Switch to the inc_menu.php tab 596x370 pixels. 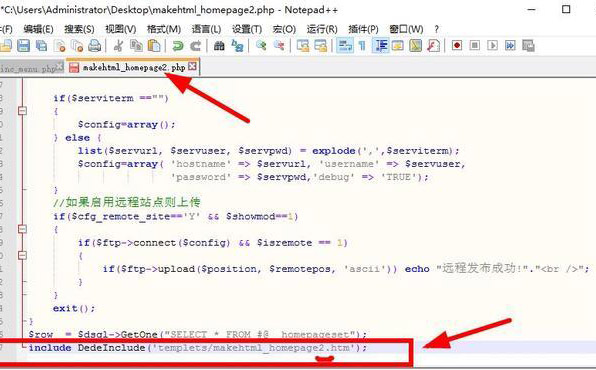[30, 69]
